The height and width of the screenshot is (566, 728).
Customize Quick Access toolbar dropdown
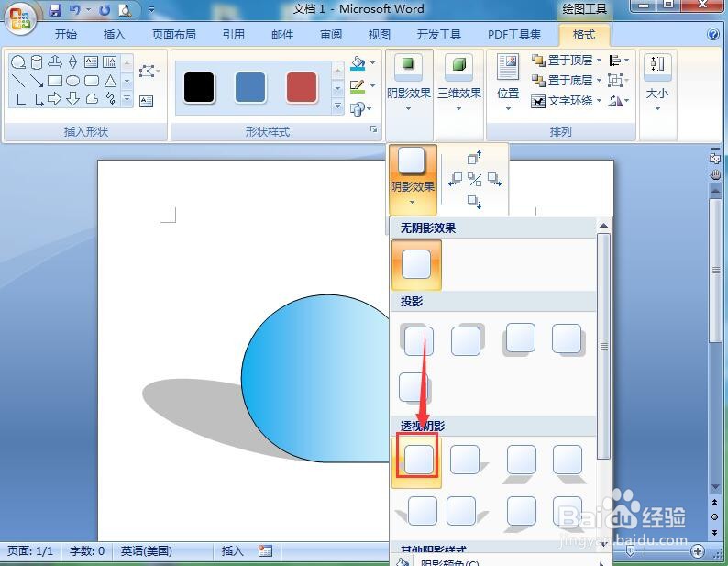pyautogui.click(x=151, y=9)
